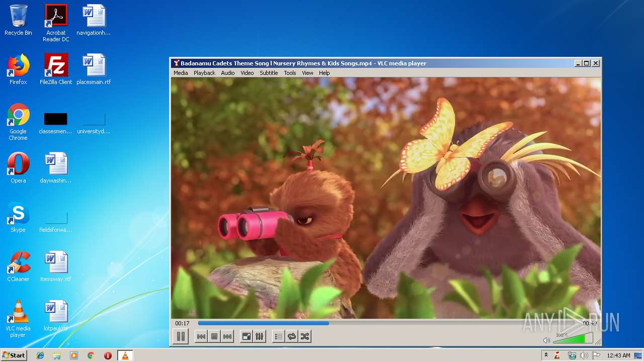
Task: Launch Internet Explorer from taskbar
Action: click(x=40, y=355)
